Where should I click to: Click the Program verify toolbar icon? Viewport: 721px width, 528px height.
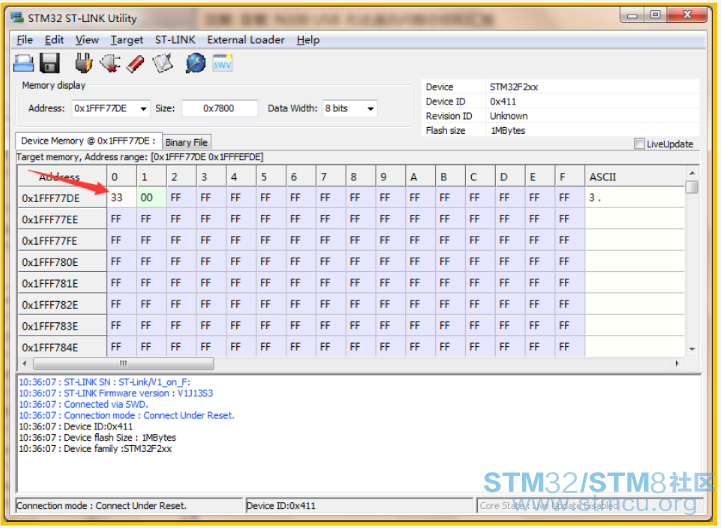163,63
